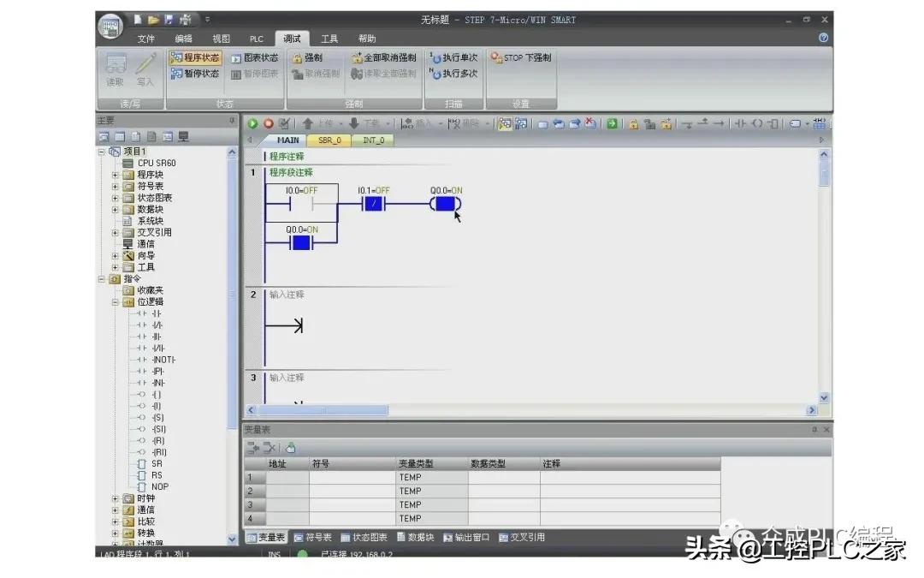Toggle 暂停状态 pause status in ribbon
Viewport: 924px width, 578px height.
click(x=195, y=73)
